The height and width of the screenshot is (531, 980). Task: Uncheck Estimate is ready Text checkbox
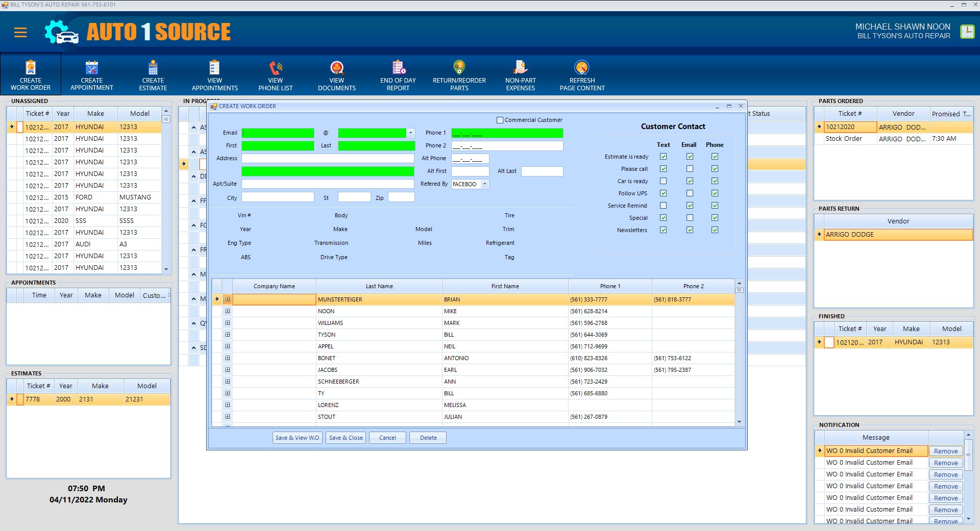click(663, 157)
